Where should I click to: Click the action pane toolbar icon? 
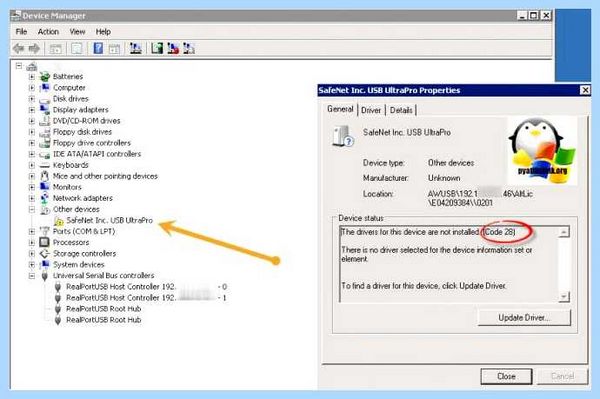[x=114, y=49]
